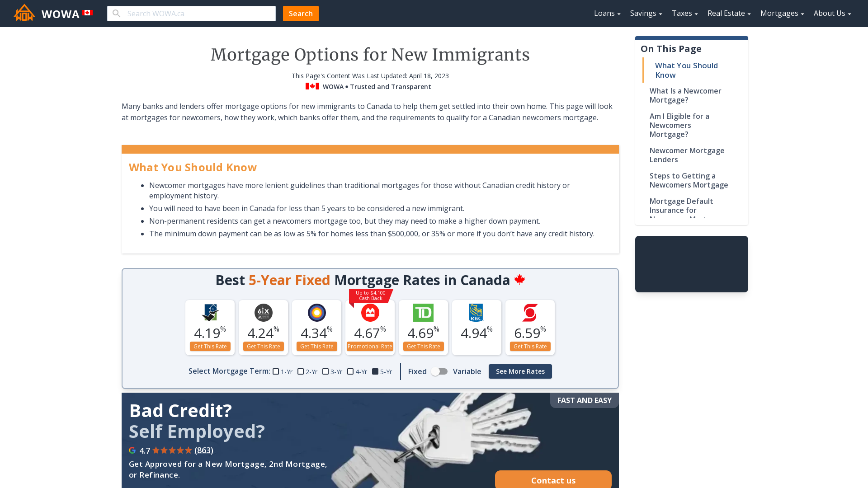Screen dimensions: 868x488
Task: Open the About Us menu
Action: 832,13
